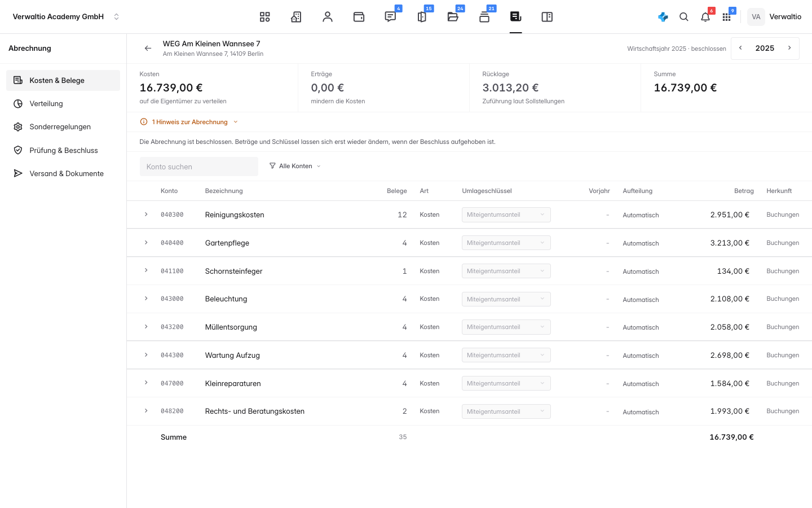812x508 pixels.
Task: Switch organization Verwaltio Academy GmbH
Action: [x=67, y=17]
